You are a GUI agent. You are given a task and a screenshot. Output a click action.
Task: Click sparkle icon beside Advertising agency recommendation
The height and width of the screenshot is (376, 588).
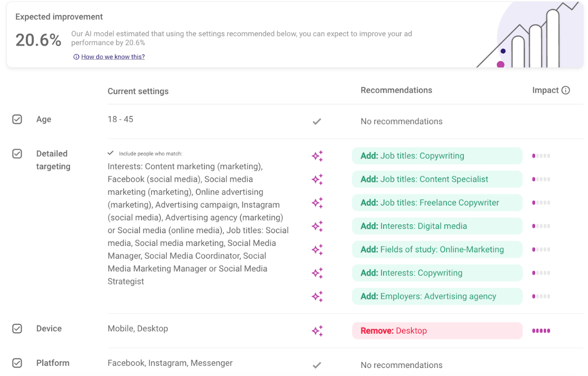pos(317,296)
